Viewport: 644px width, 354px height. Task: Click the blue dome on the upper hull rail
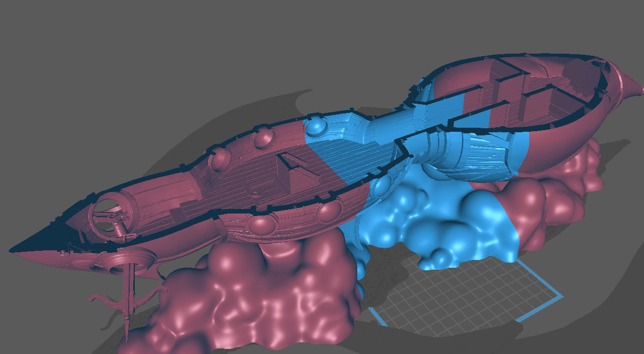315,125
